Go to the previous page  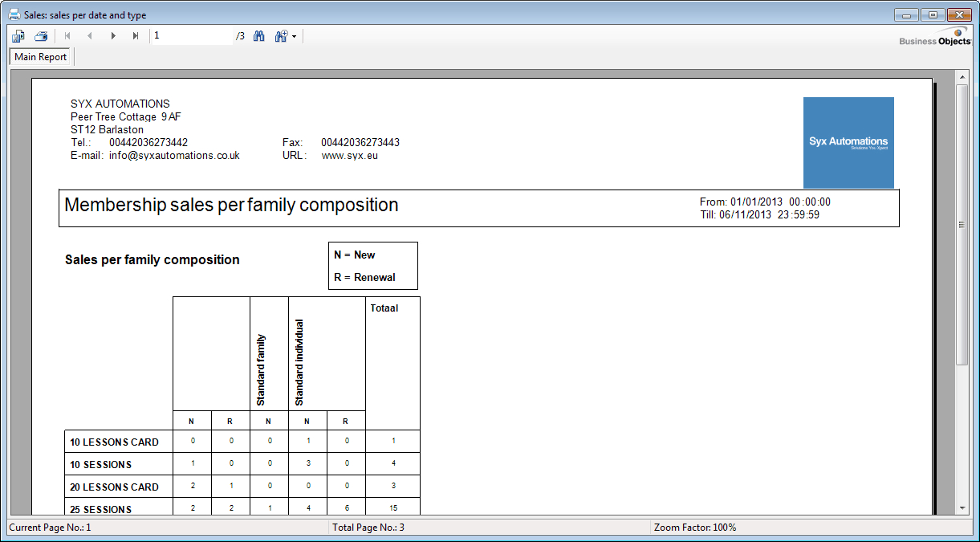click(90, 36)
